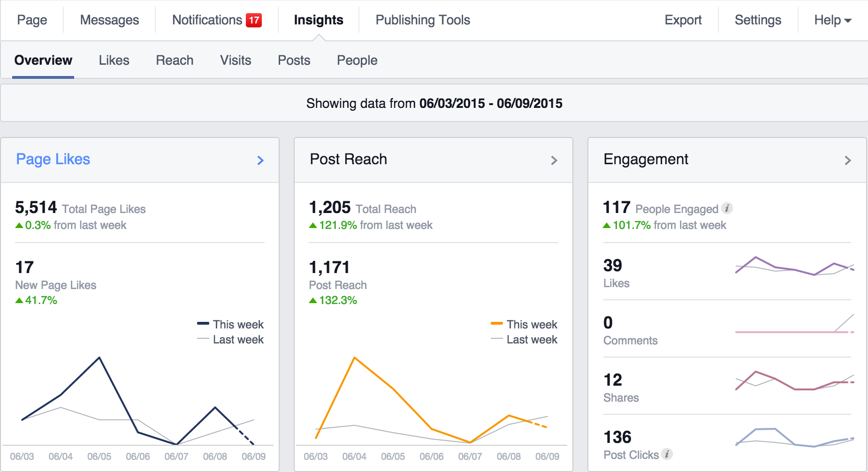
Task: Expand Page Likes with its chevron arrow
Action: (260, 160)
